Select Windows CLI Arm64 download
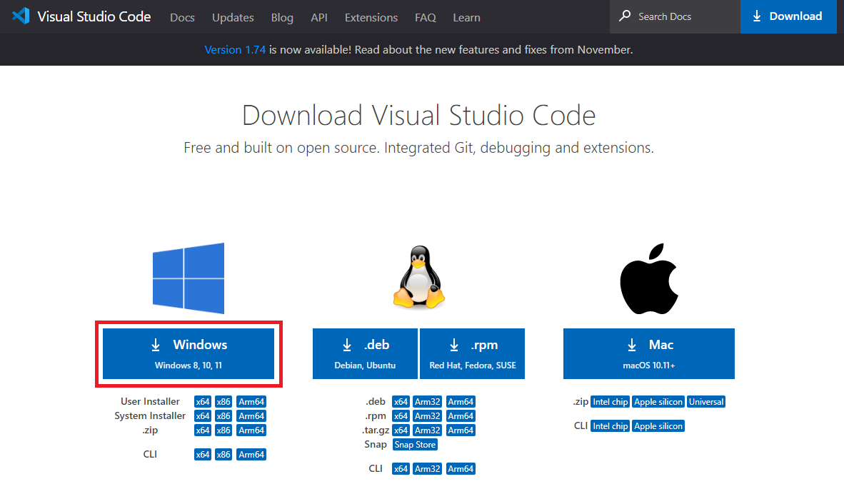The height and width of the screenshot is (504, 844). coord(251,455)
